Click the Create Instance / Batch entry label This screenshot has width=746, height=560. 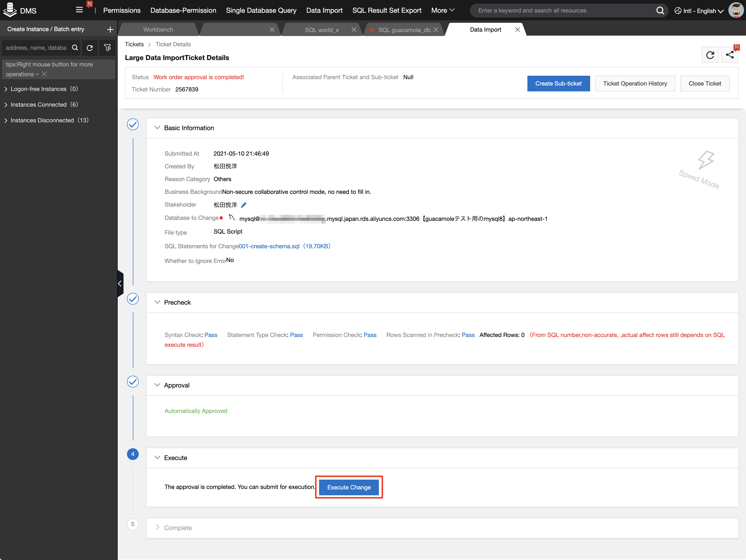[46, 29]
